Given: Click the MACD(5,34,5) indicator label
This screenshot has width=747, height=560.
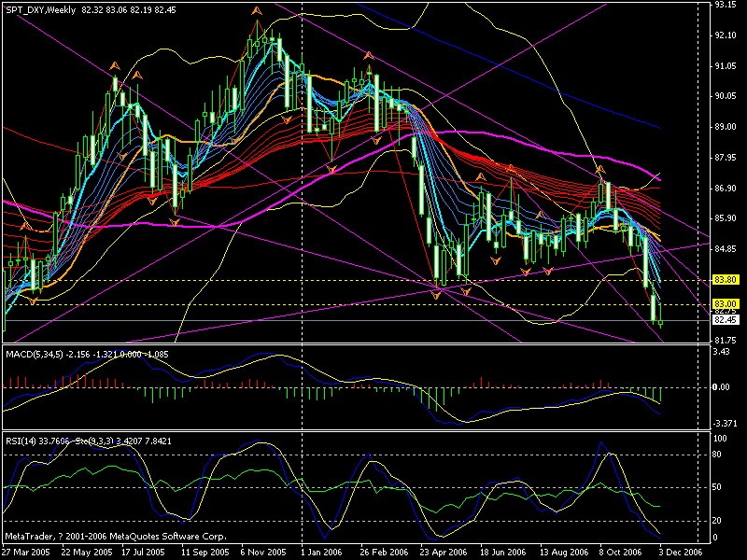Looking at the screenshot, I should click(84, 354).
